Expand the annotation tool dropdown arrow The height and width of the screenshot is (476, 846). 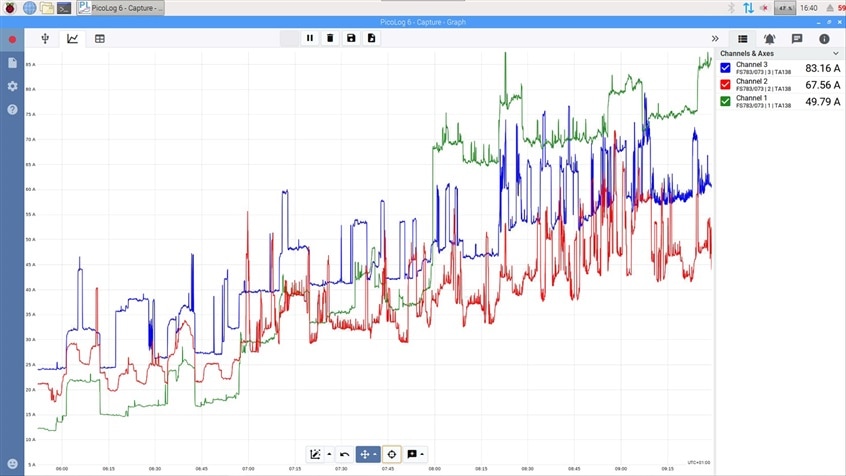pyautogui.click(x=422, y=454)
